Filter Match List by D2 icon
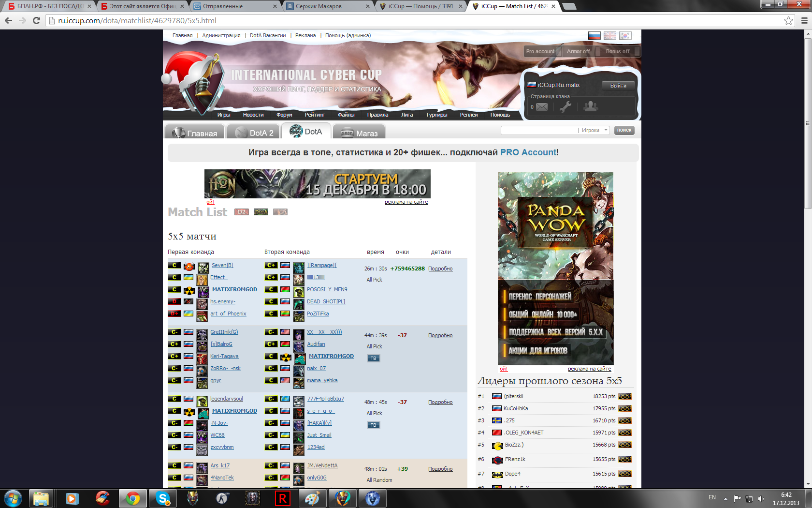812x508 pixels. (x=242, y=212)
